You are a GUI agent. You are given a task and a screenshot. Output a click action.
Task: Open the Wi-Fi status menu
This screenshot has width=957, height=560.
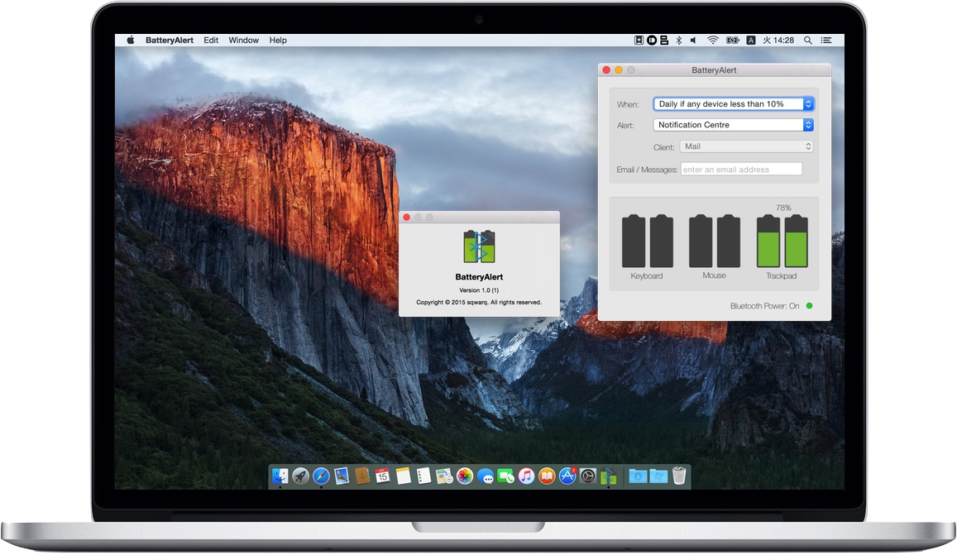point(712,41)
